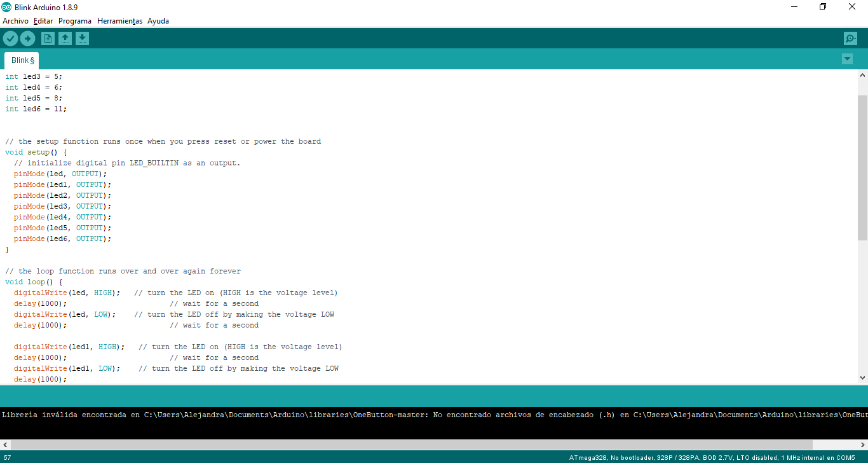
Task: Click the 'void setup() {' line
Action: 36,152
